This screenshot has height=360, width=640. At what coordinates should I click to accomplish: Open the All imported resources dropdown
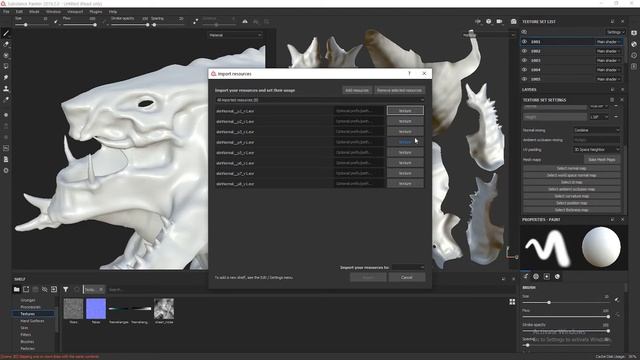tap(320, 100)
